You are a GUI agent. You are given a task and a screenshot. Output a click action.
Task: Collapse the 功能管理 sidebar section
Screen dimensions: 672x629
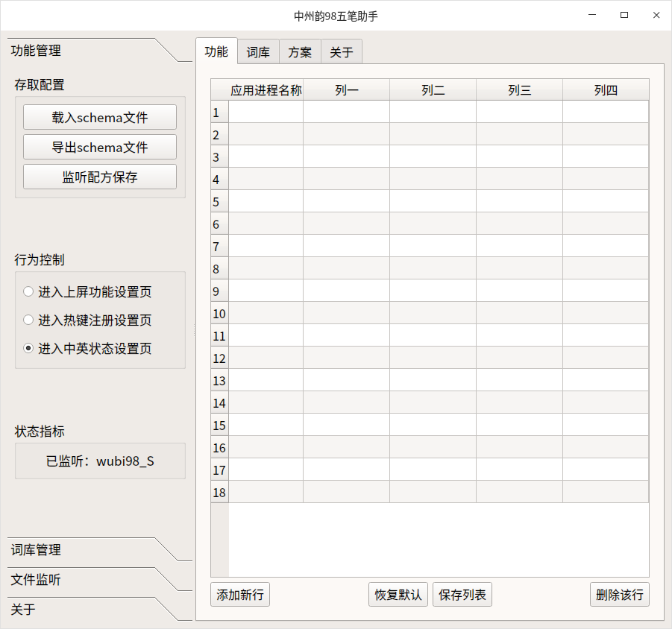34,51
